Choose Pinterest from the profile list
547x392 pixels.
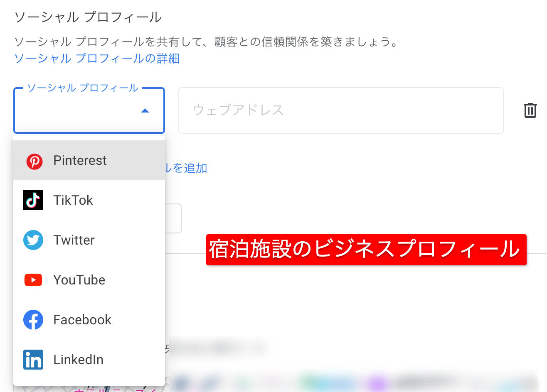tap(89, 160)
